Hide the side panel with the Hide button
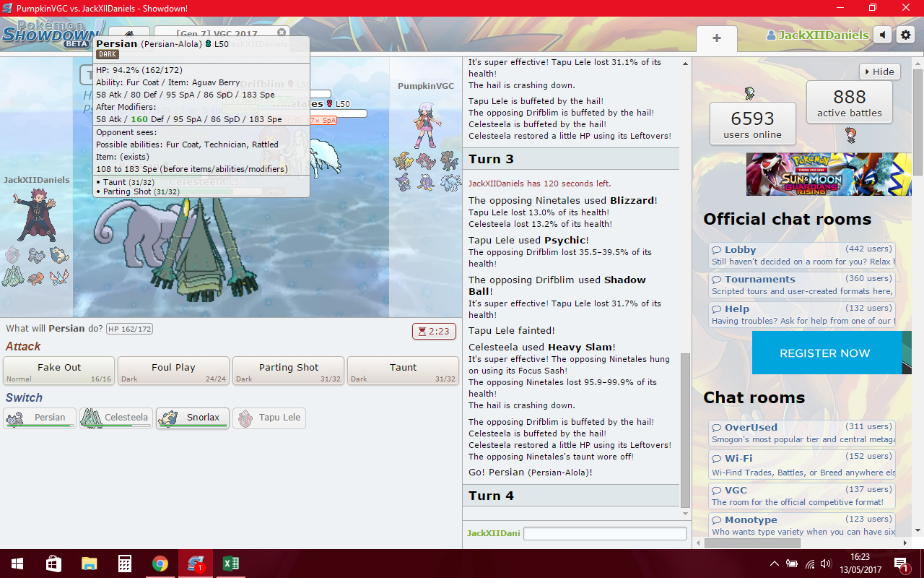 click(x=880, y=72)
